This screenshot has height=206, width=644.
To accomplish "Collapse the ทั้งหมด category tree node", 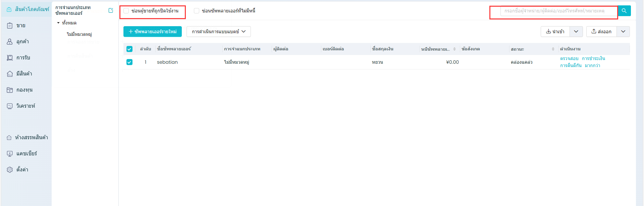I will 58,23.
